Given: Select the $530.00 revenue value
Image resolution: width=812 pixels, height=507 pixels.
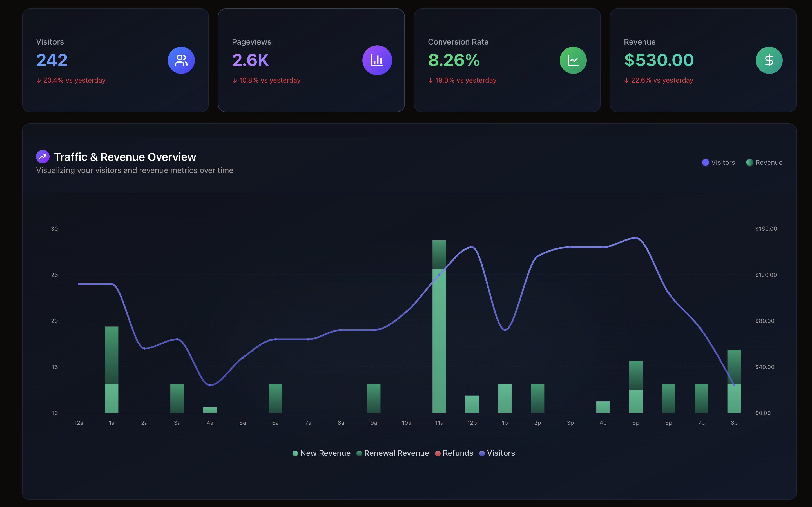Looking at the screenshot, I should coord(659,60).
